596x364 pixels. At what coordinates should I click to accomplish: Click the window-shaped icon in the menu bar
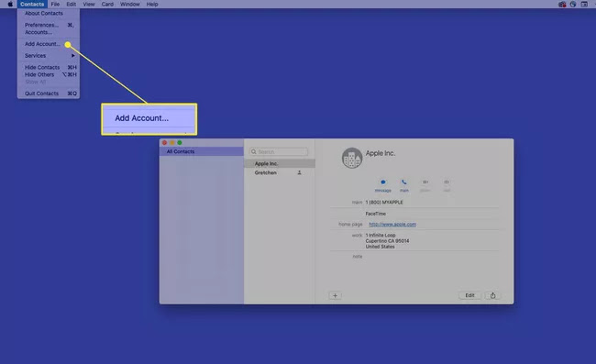click(584, 5)
